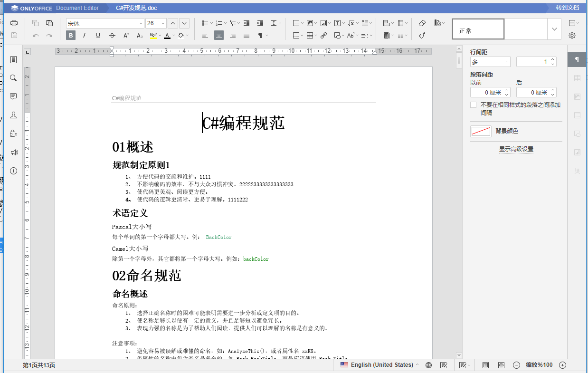Open the English (United States) language selector
Viewport: 588px width, 373px height.
[x=380, y=365]
